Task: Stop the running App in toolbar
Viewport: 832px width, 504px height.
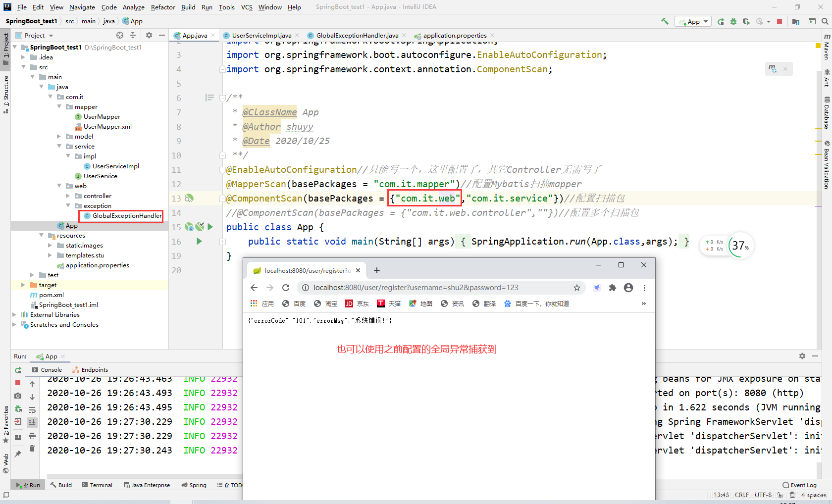Action: point(780,21)
